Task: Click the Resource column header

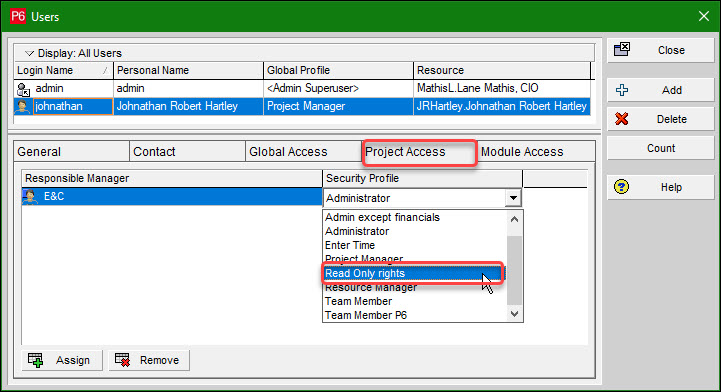Action: 502,70
